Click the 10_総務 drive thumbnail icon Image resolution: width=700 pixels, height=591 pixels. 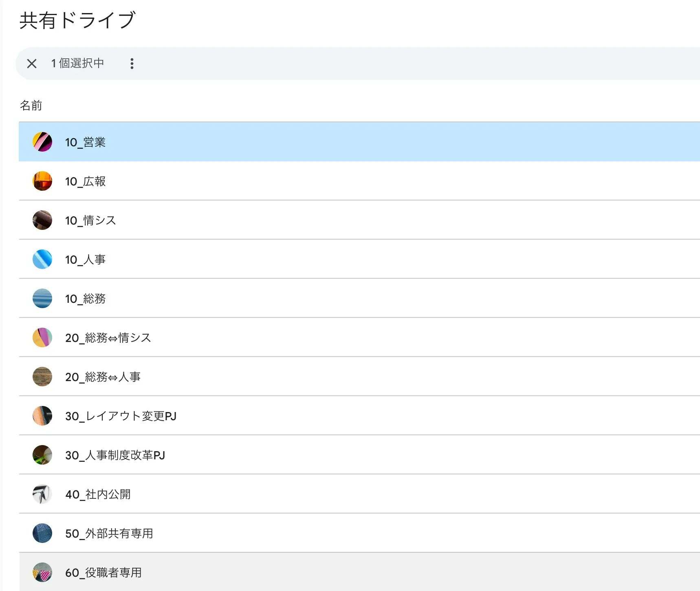click(x=42, y=298)
